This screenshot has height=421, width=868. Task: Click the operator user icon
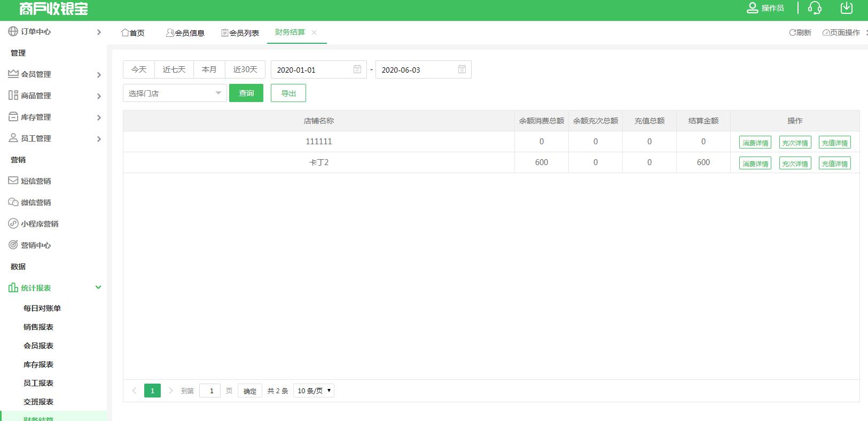pyautogui.click(x=752, y=8)
